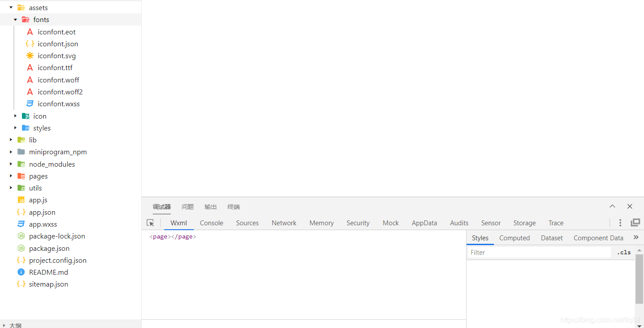Click the project.config.json braces icon
The width and height of the screenshot is (644, 328).
click(21, 260)
